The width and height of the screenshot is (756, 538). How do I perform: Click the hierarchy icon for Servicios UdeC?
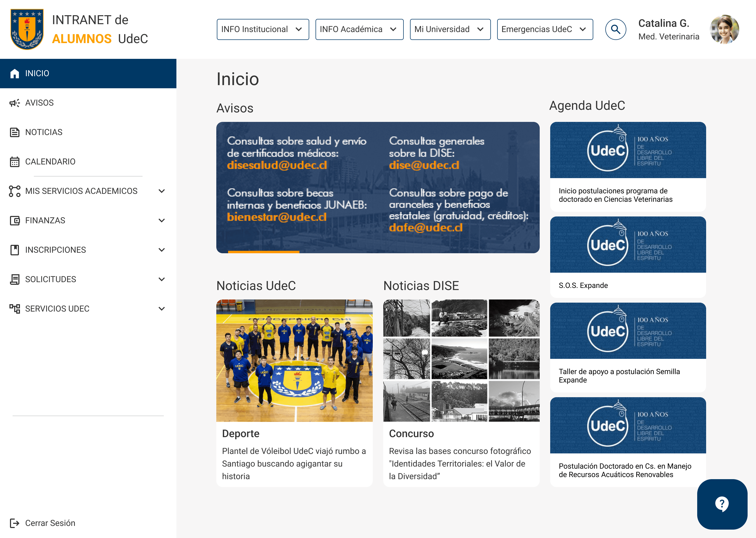[x=14, y=309]
